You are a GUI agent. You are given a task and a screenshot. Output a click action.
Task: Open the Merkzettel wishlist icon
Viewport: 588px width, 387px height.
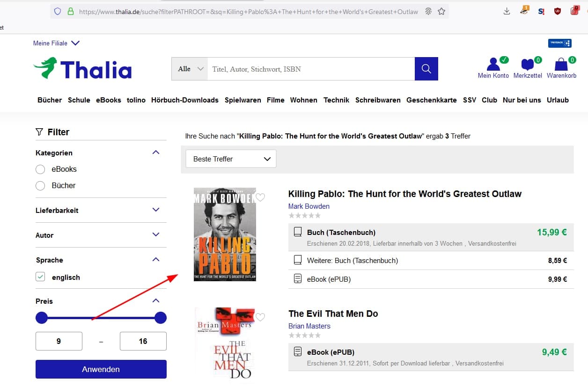tap(527, 65)
